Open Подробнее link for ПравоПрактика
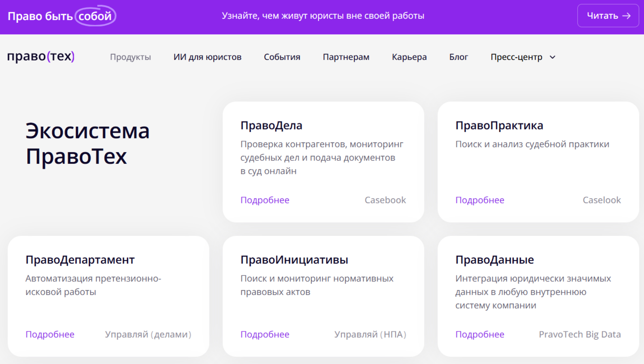 coord(480,200)
